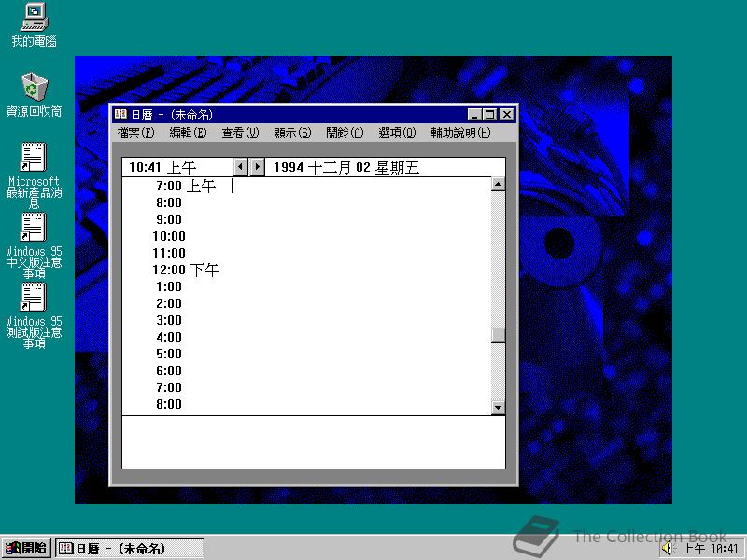Click the 開始 Start button

(26, 548)
